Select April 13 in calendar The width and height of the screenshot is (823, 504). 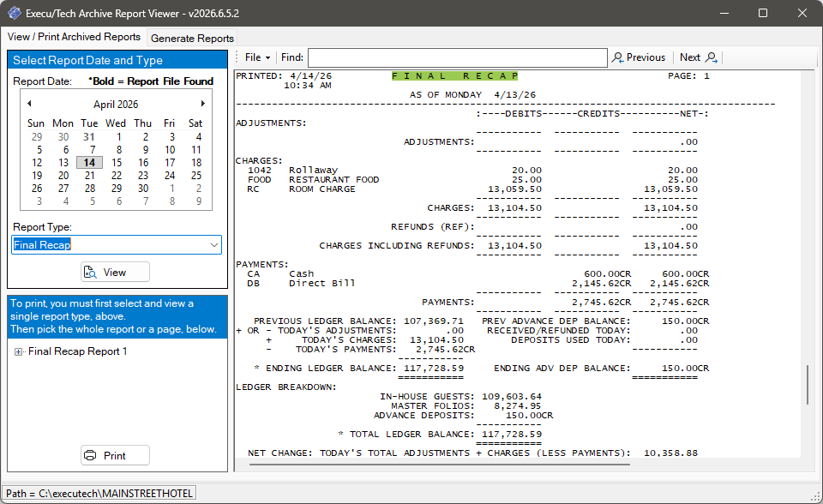63,163
